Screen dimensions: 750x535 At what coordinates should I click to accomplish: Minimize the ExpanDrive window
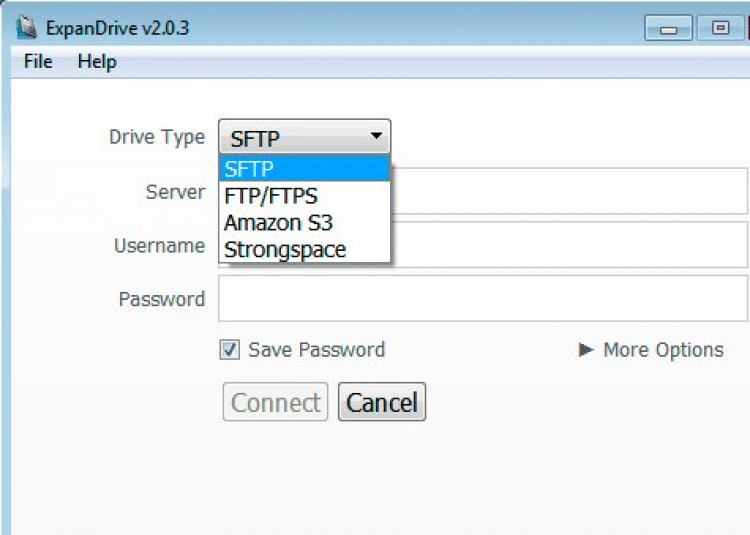pyautogui.click(x=668, y=29)
